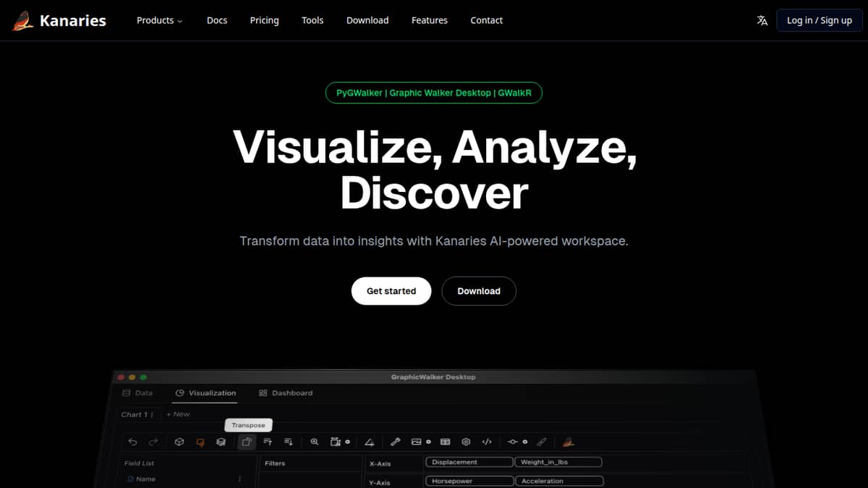Click the PyGWalker | Graphic Walker Desktop | GWalkR pill
The height and width of the screenshot is (488, 868).
[x=433, y=93]
